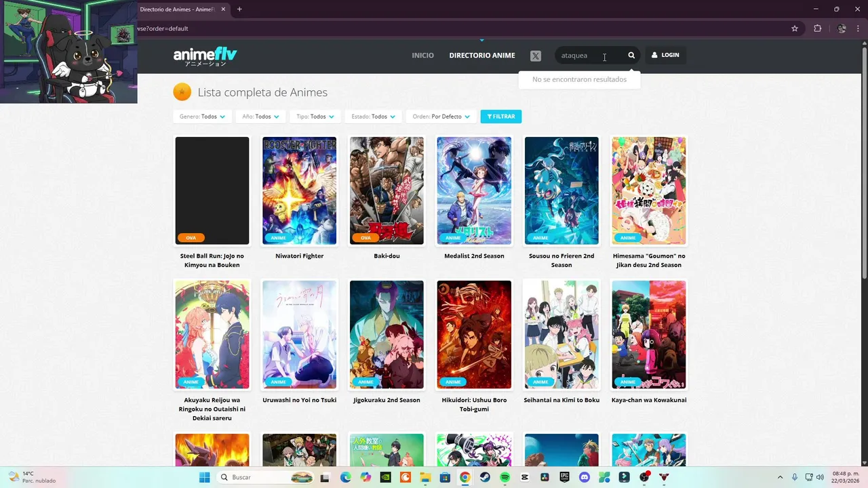Image resolution: width=868 pixels, height=488 pixels.
Task: Click the Kaya-chan wa Kowakunai title
Action: point(649,400)
